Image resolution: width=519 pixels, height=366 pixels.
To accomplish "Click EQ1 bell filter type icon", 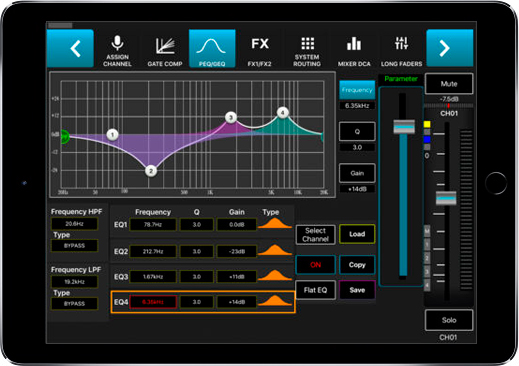I will 274,224.
